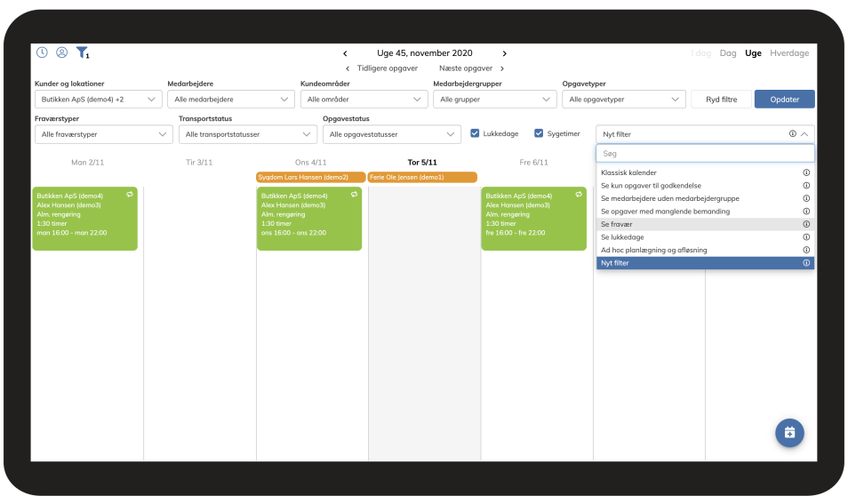Open Opgavestatus dropdown

click(x=391, y=134)
